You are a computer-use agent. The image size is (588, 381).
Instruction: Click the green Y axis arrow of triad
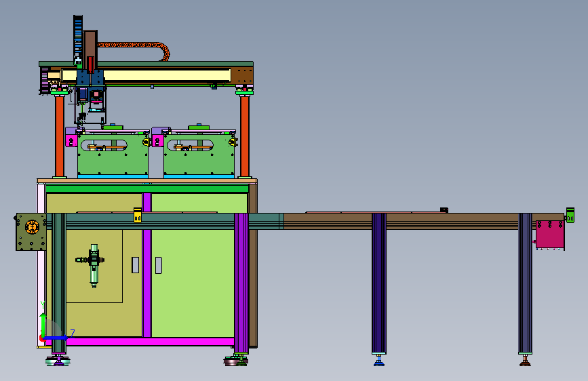(x=43, y=325)
